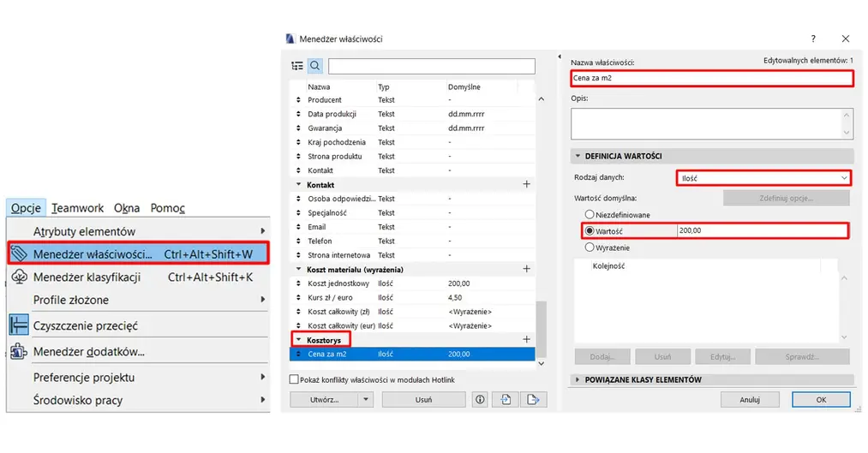Screen dimensions: 868x453
Task: Open the Okna menu
Action: pos(127,208)
